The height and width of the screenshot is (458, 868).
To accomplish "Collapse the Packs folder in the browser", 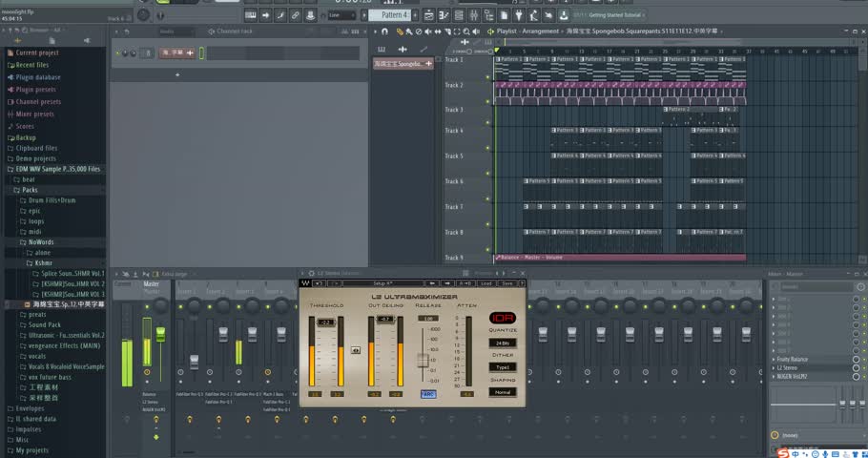I will click(x=30, y=190).
